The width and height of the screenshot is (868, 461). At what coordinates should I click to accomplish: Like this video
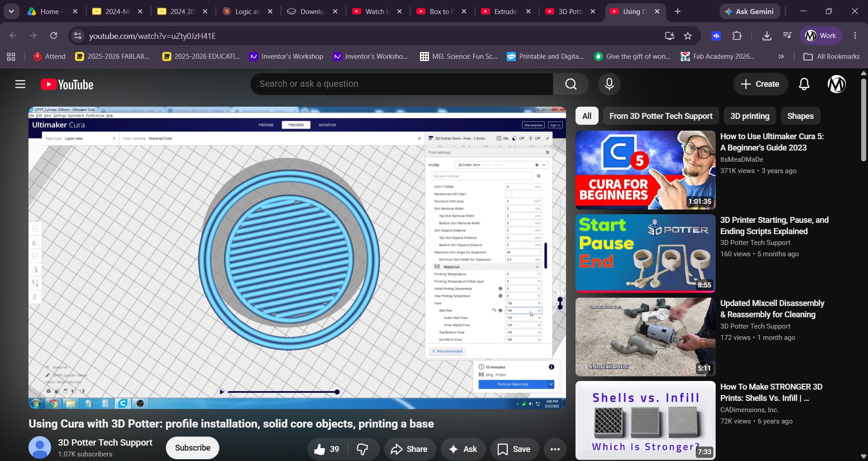tap(327, 449)
